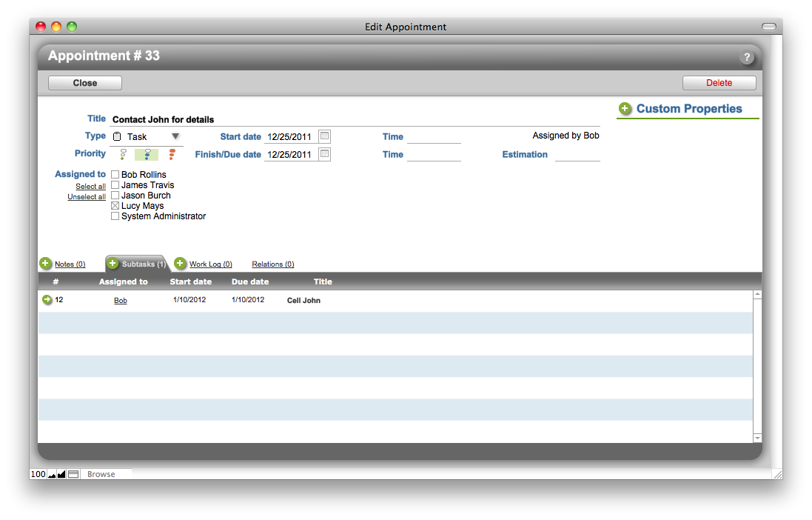The height and width of the screenshot is (520, 812).
Task: Click the Finish/Due date Time field
Action: click(x=434, y=155)
